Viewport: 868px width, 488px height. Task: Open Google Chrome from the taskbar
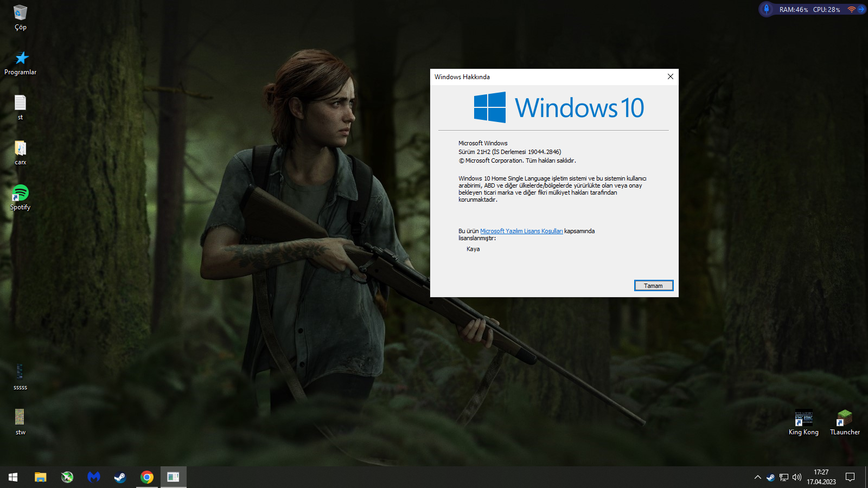(147, 477)
